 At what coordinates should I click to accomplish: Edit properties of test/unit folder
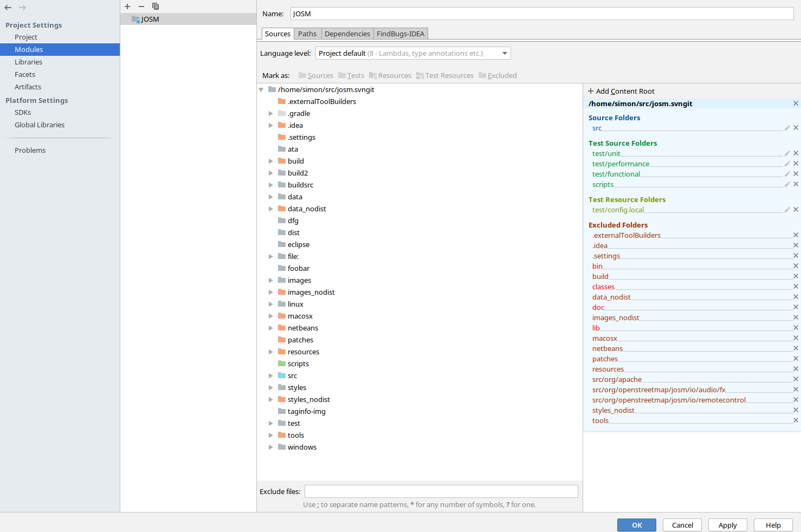[x=787, y=153]
